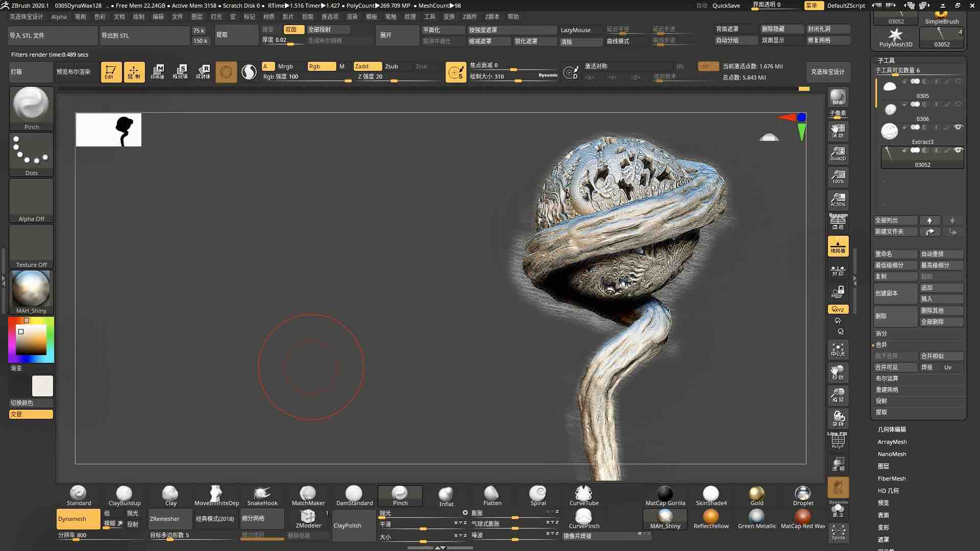This screenshot has width=980, height=551.
Task: Select the MAH_Shiny material in the left panel
Action: click(31, 292)
